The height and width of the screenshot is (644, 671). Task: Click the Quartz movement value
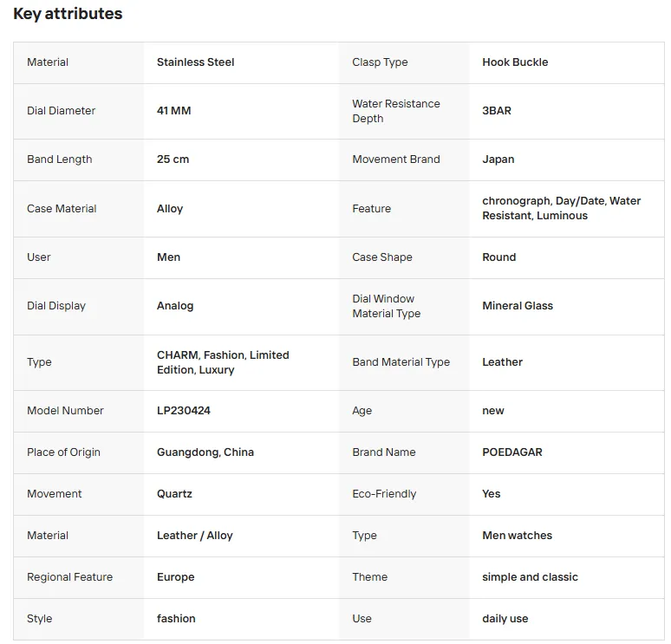174,493
